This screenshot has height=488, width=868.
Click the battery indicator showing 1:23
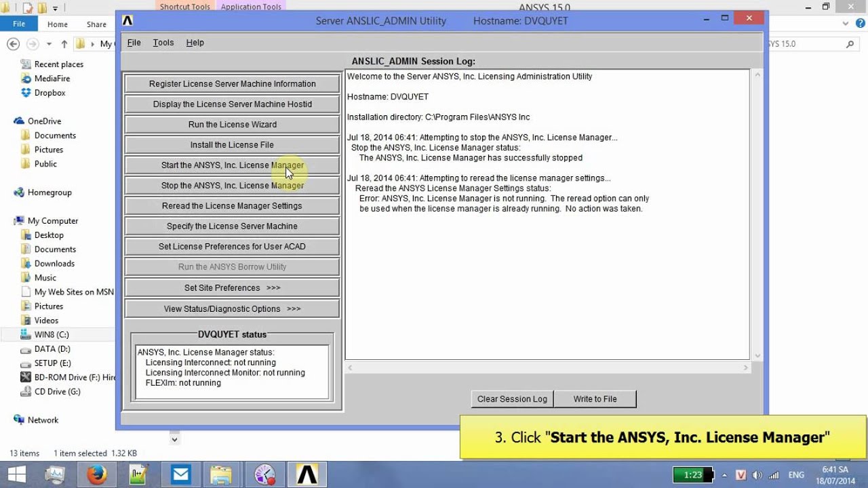point(693,475)
